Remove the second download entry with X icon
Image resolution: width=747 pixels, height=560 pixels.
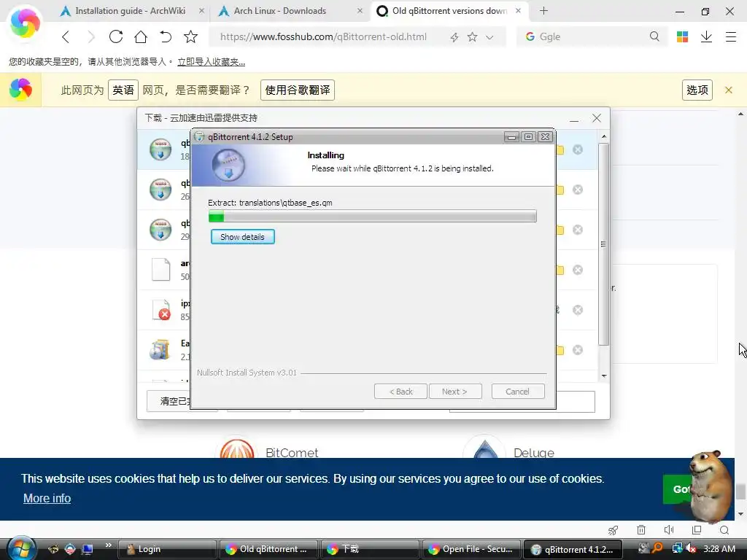click(578, 190)
